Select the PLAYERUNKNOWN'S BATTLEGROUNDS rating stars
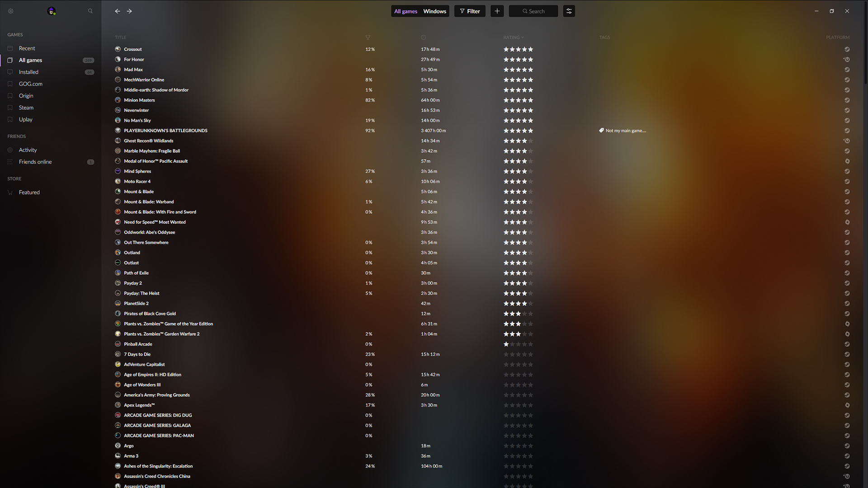The image size is (868, 488). 518,131
